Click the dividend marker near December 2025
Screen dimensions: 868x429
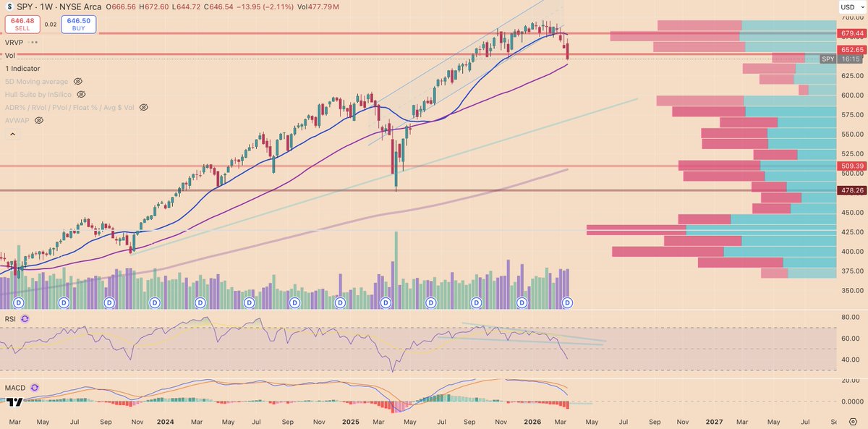(522, 302)
